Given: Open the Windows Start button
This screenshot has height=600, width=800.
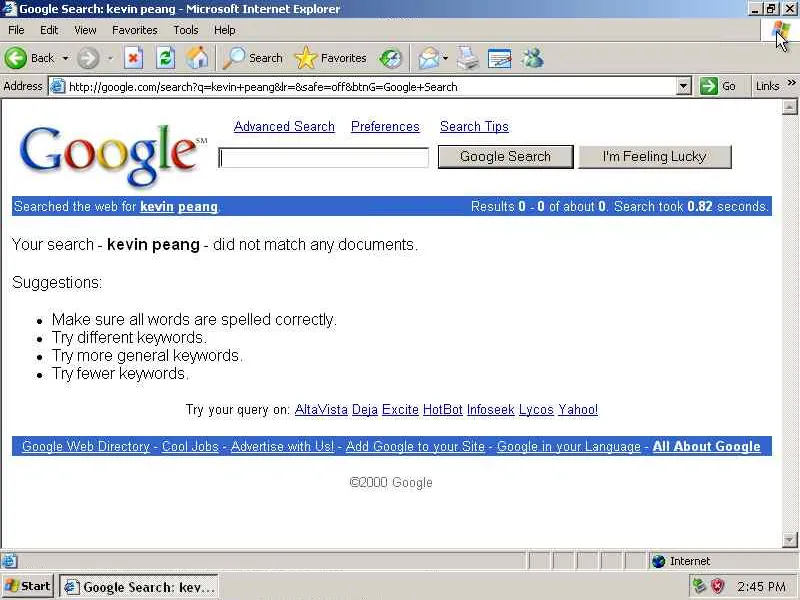Looking at the screenshot, I should coord(28,586).
